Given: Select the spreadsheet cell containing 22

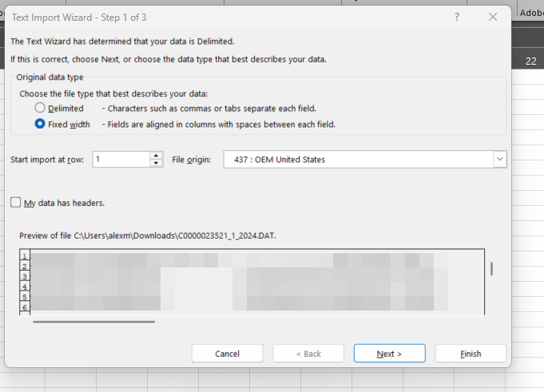Looking at the screenshot, I should 530,61.
